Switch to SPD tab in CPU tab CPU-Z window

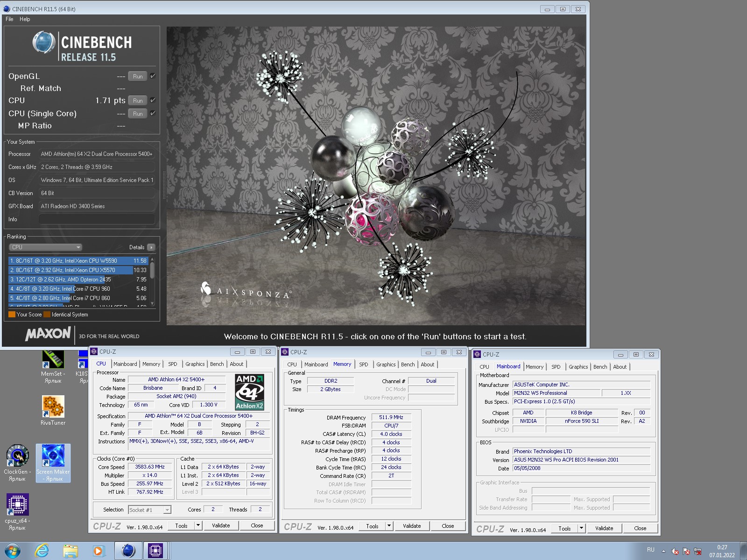point(173,364)
